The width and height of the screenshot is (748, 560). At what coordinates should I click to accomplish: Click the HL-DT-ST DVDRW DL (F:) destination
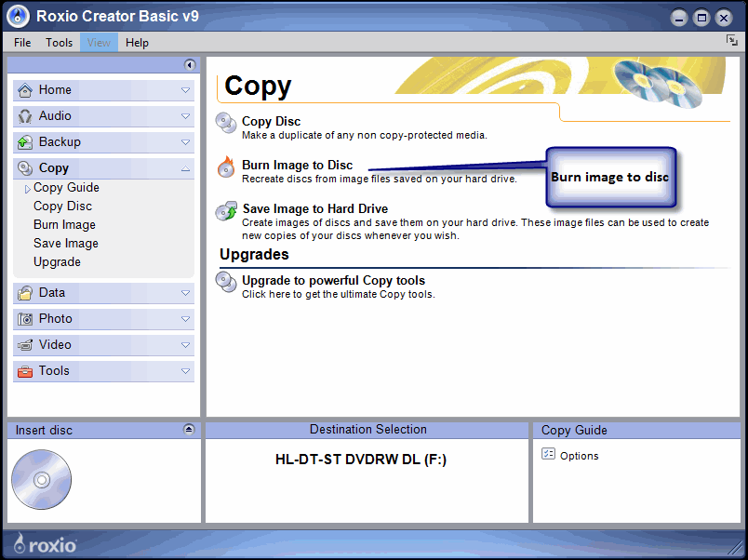pyautogui.click(x=361, y=460)
